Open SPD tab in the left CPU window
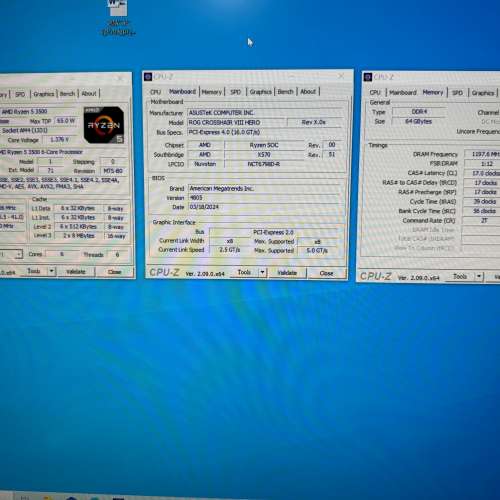The image size is (500, 500). (x=20, y=94)
